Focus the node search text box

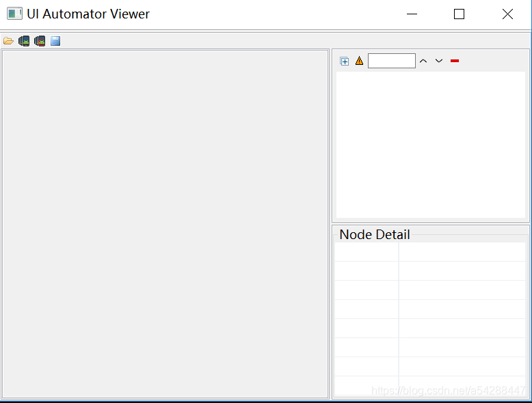pyautogui.click(x=392, y=61)
